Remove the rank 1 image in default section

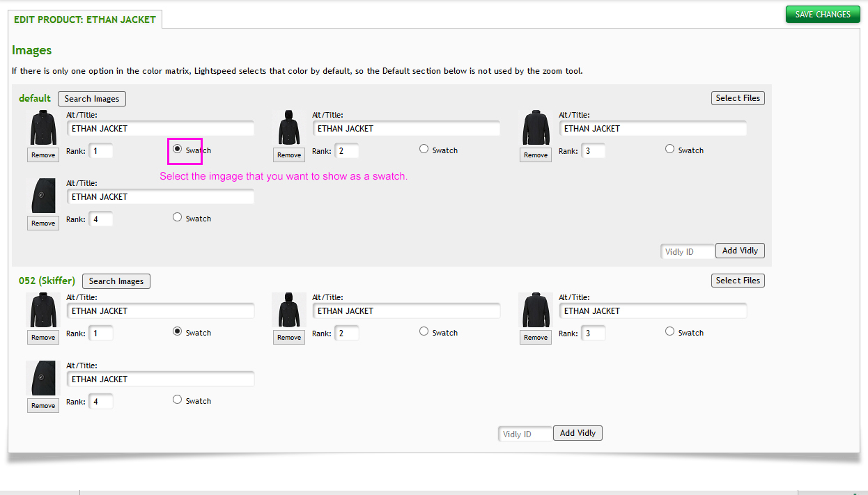pyautogui.click(x=43, y=155)
